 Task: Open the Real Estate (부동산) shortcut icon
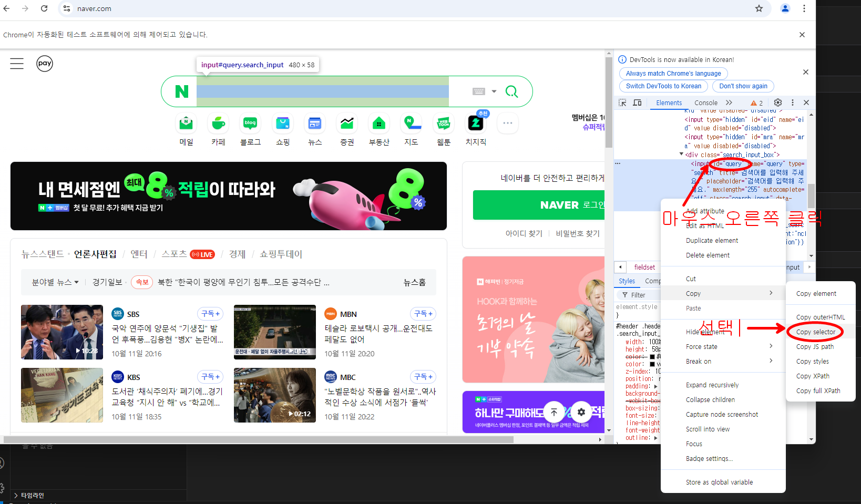[379, 124]
